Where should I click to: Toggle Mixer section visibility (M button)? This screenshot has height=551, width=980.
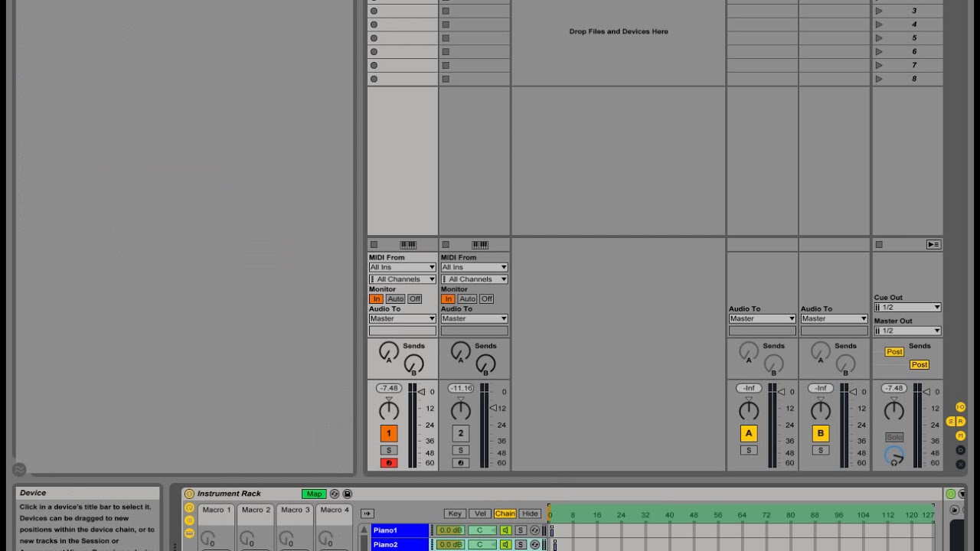(961, 435)
